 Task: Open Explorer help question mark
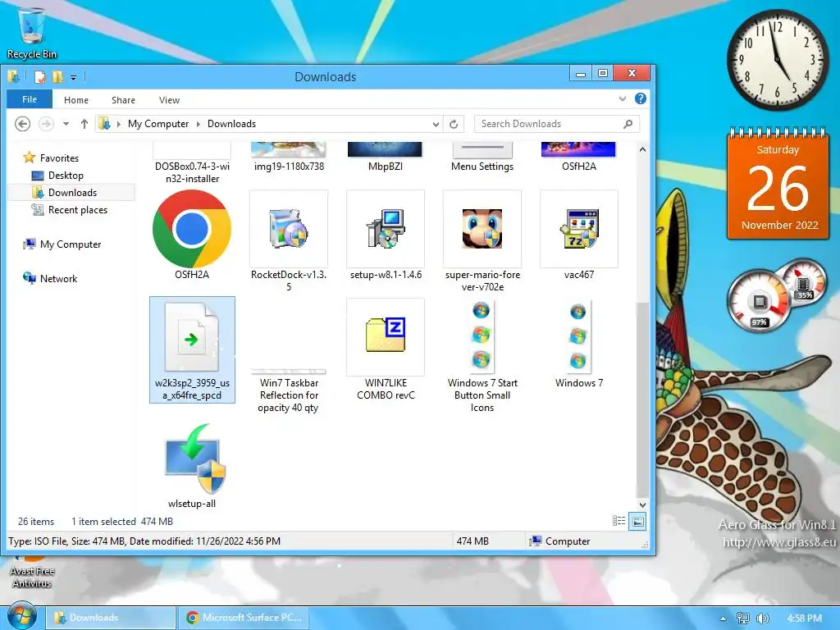pyautogui.click(x=640, y=98)
